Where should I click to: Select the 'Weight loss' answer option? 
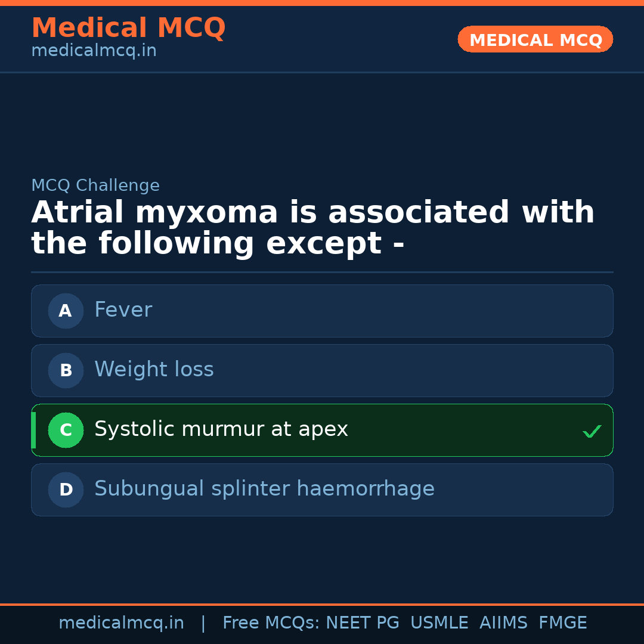[x=322, y=370]
